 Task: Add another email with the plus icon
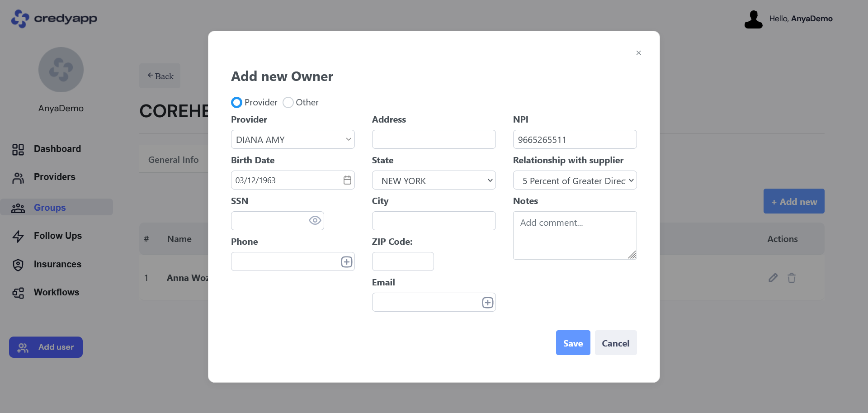click(x=488, y=303)
